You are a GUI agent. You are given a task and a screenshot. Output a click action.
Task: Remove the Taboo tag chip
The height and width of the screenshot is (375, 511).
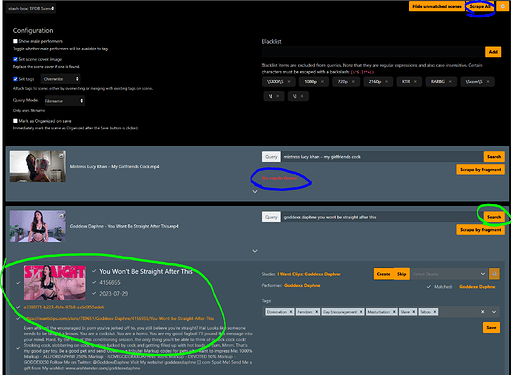pos(435,312)
